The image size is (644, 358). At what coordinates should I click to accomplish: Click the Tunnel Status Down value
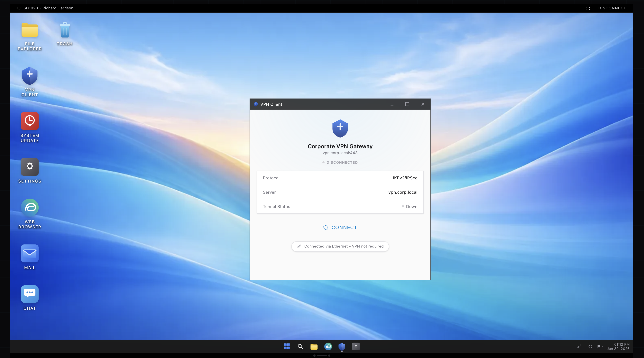pos(409,206)
